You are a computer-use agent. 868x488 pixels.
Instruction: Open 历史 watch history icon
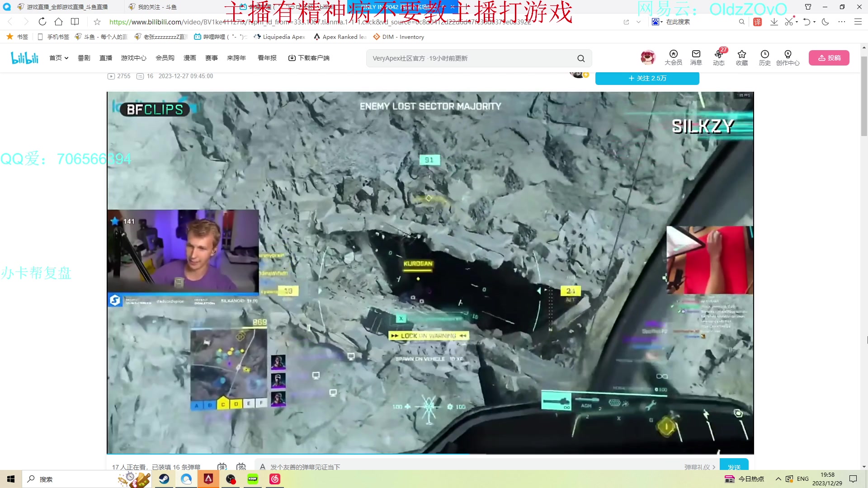[x=765, y=58]
